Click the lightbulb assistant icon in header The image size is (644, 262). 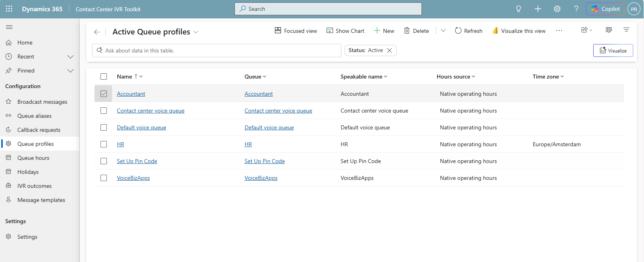tap(518, 9)
